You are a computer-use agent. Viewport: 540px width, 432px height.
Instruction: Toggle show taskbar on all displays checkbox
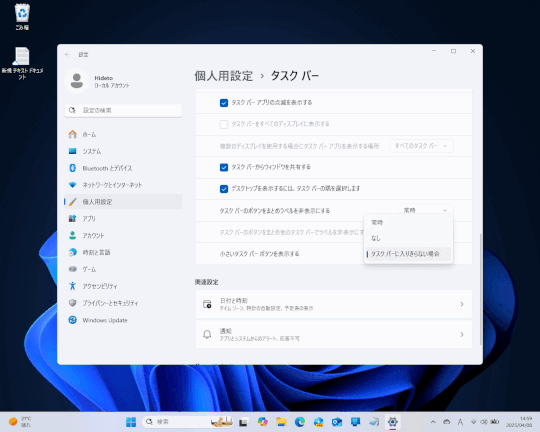tap(224, 124)
